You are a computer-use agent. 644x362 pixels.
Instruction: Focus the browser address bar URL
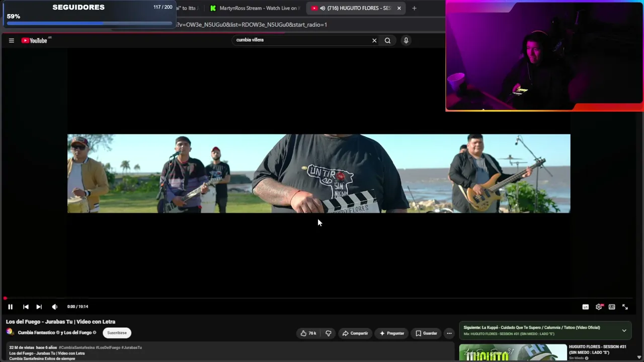(252, 25)
